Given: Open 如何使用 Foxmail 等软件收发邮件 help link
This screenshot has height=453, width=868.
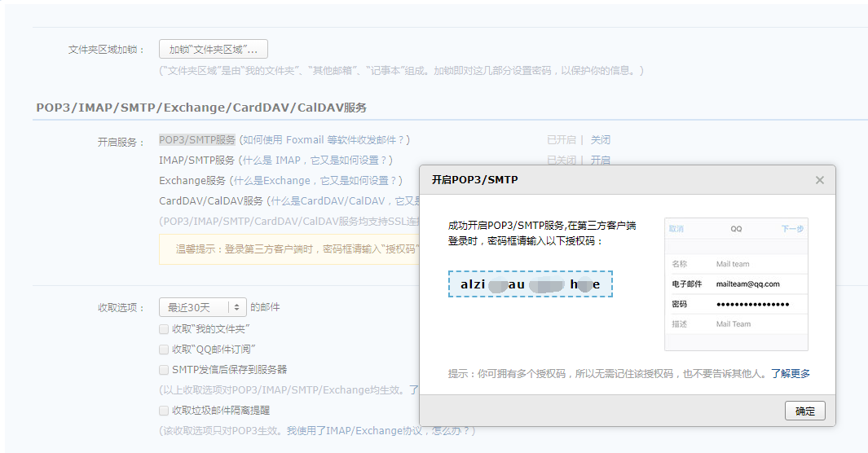Looking at the screenshot, I should 324,140.
